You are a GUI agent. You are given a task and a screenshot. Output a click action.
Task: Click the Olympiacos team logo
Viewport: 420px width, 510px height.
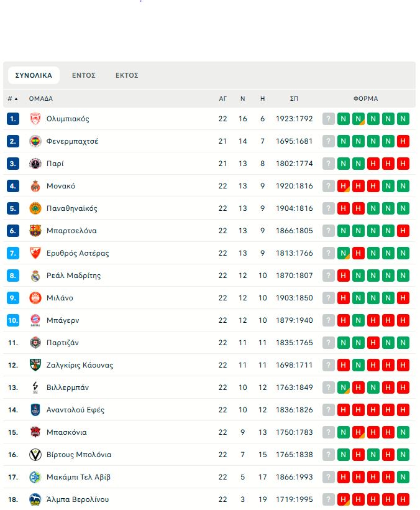tap(35, 119)
